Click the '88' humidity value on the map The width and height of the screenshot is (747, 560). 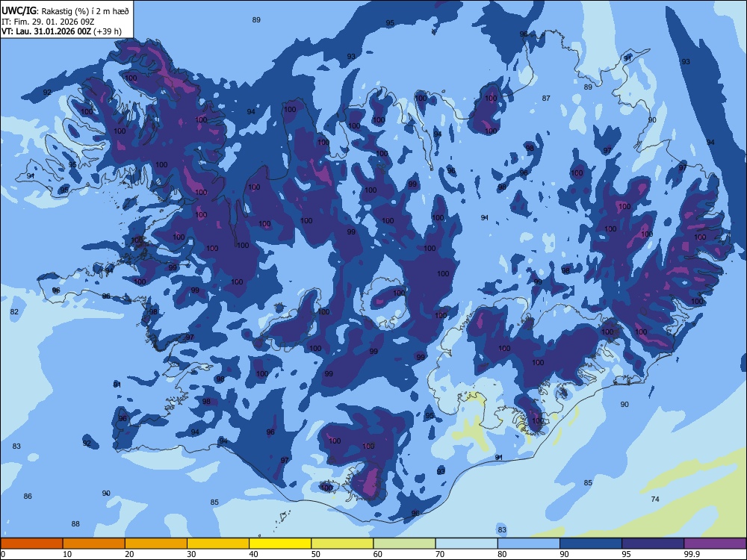pos(75,524)
